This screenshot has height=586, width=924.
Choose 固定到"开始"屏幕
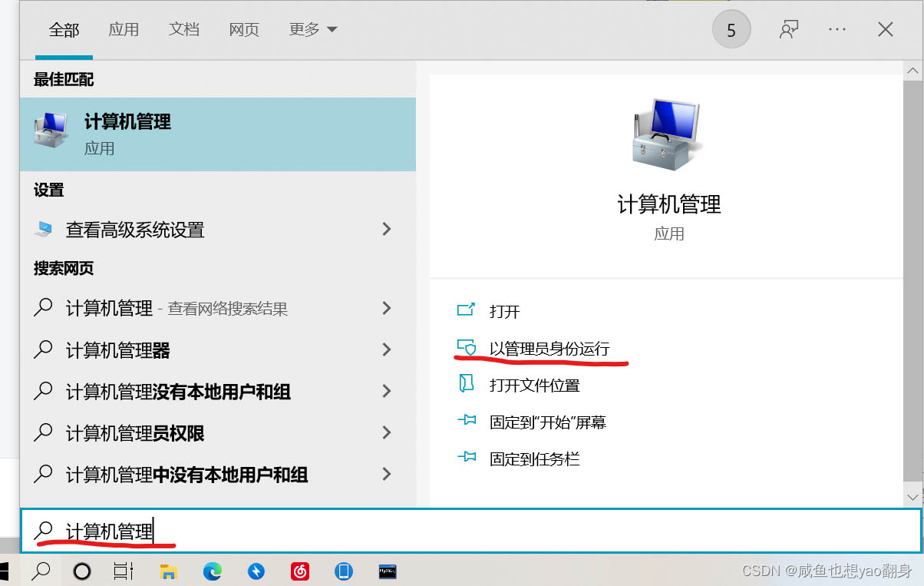[x=548, y=422]
